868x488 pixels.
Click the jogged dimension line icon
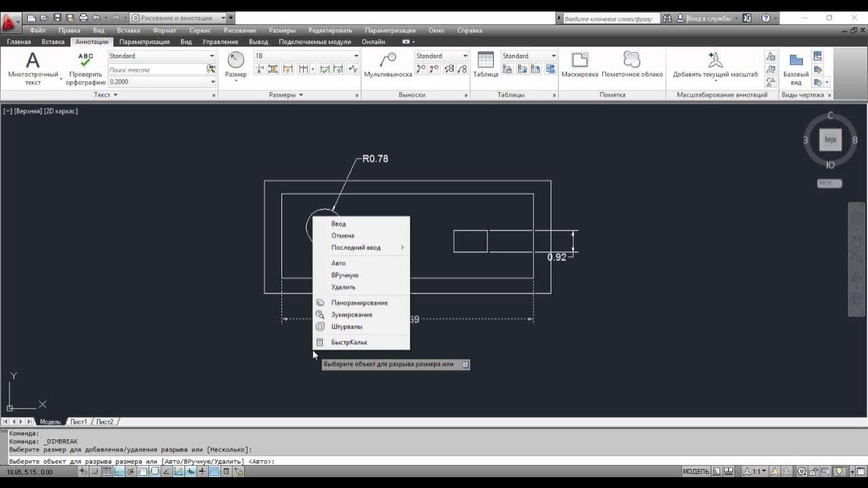click(353, 69)
